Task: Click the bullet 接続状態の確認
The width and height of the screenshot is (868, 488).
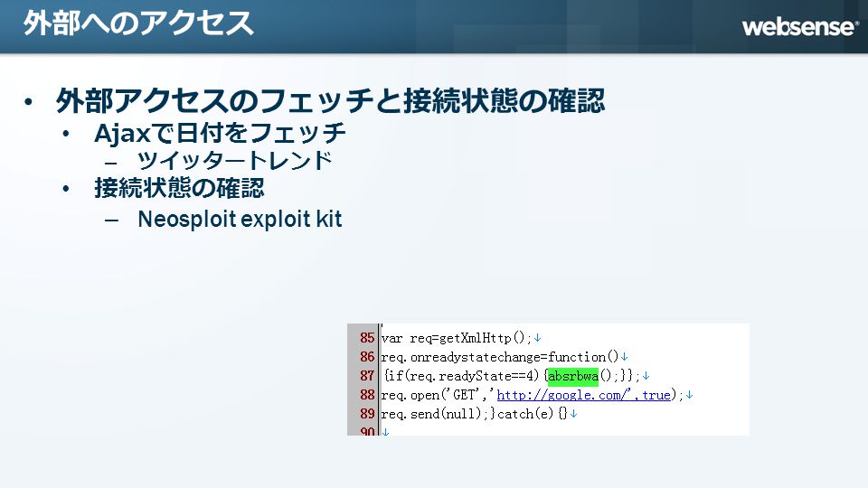Action: 179,188
